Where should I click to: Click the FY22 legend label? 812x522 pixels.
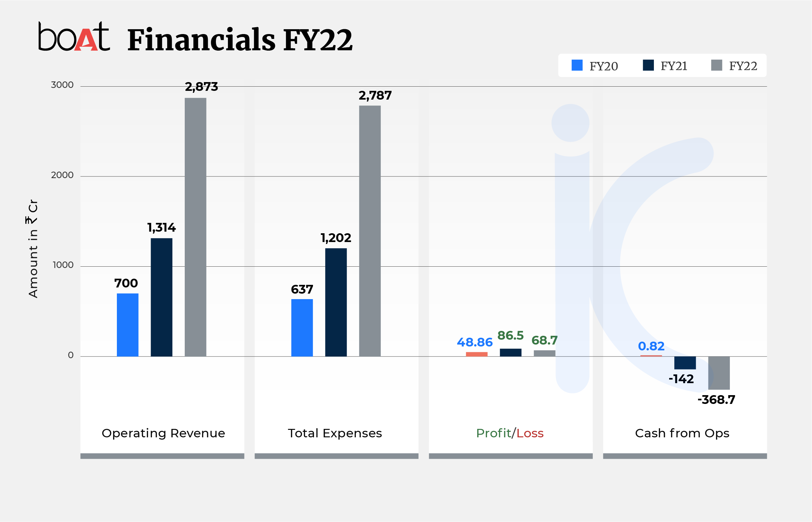(743, 66)
